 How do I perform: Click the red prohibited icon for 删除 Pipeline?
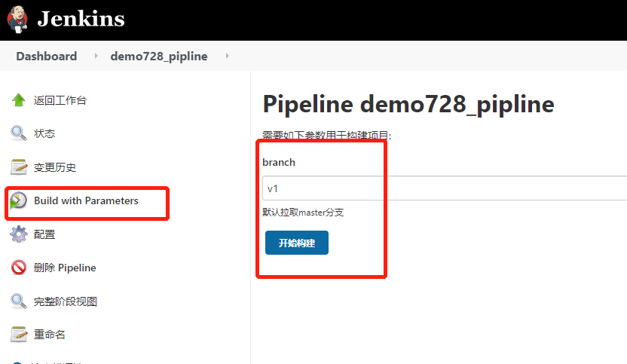[18, 268]
